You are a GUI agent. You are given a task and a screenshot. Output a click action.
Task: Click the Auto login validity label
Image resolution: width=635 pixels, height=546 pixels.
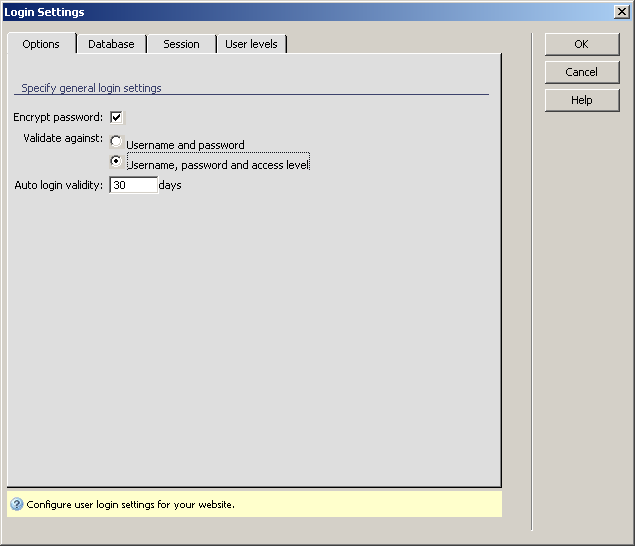(59, 186)
